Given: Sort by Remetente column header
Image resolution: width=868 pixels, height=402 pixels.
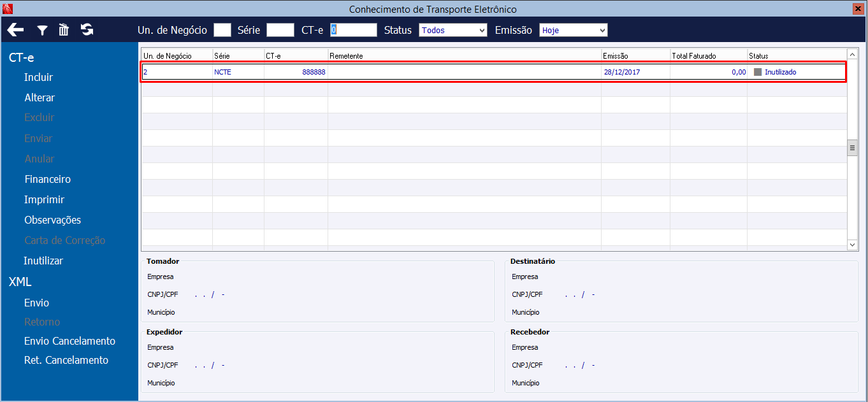Looking at the screenshot, I should pyautogui.click(x=465, y=55).
